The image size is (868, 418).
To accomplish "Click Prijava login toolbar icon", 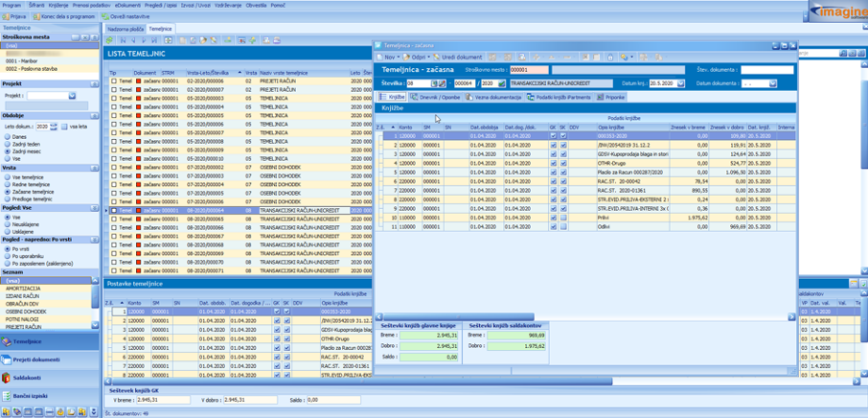I will click(x=15, y=16).
